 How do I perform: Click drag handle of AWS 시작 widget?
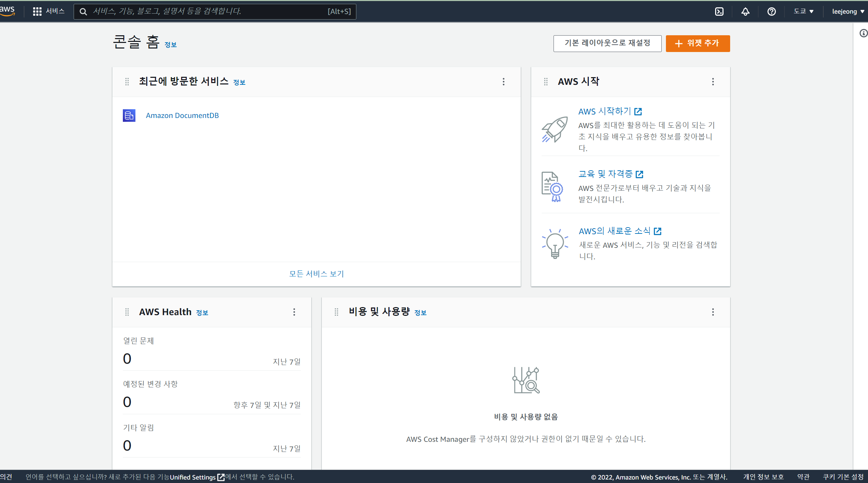pos(546,82)
